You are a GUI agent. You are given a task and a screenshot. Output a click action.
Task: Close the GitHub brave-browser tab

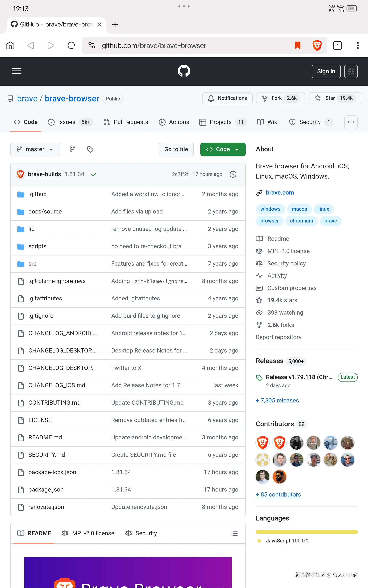99,25
